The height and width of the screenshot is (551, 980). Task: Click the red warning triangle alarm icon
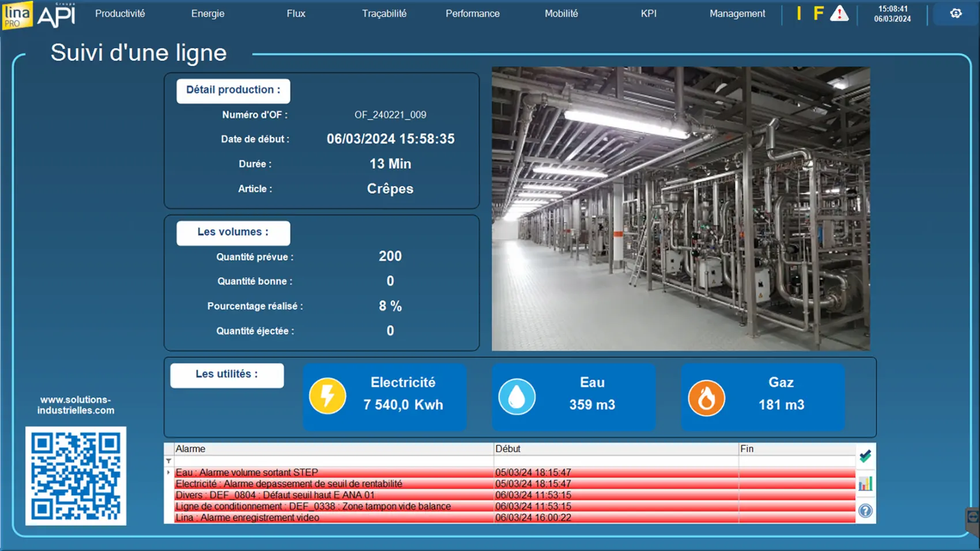coord(839,13)
